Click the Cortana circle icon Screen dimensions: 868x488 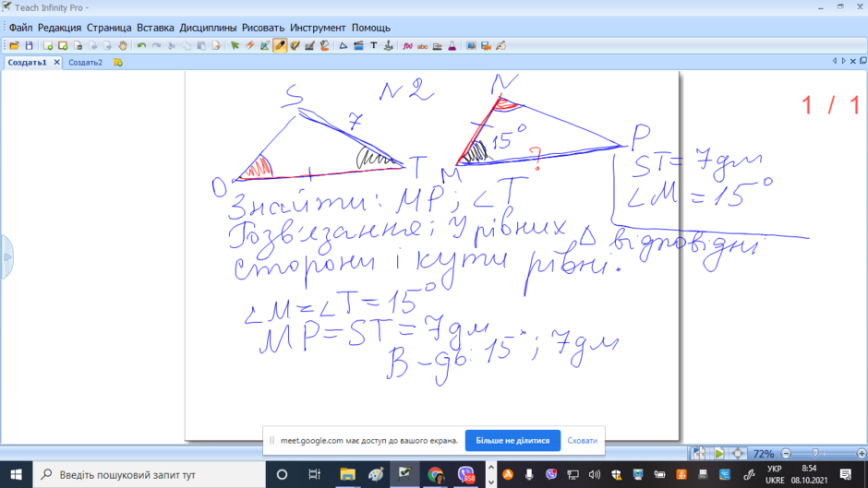(x=282, y=475)
